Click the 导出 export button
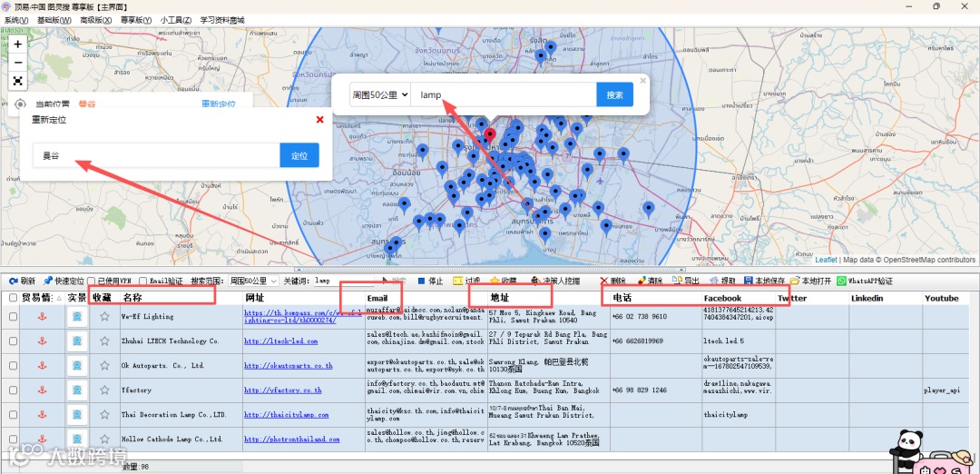 tap(686, 281)
